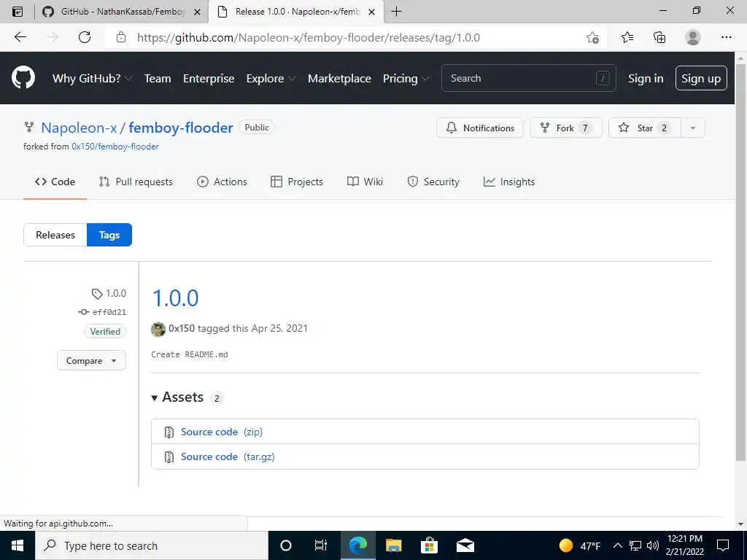
Task: Open forked-from 0x150/femboy-flooder link
Action: [x=115, y=147]
